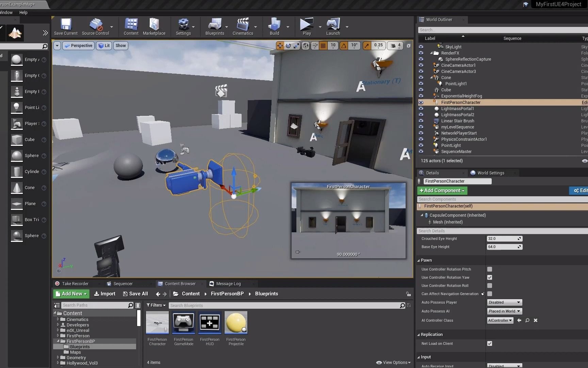The image size is (588, 368).
Task: Toggle rotation snapping triangle icon
Action: pyautogui.click(x=344, y=46)
